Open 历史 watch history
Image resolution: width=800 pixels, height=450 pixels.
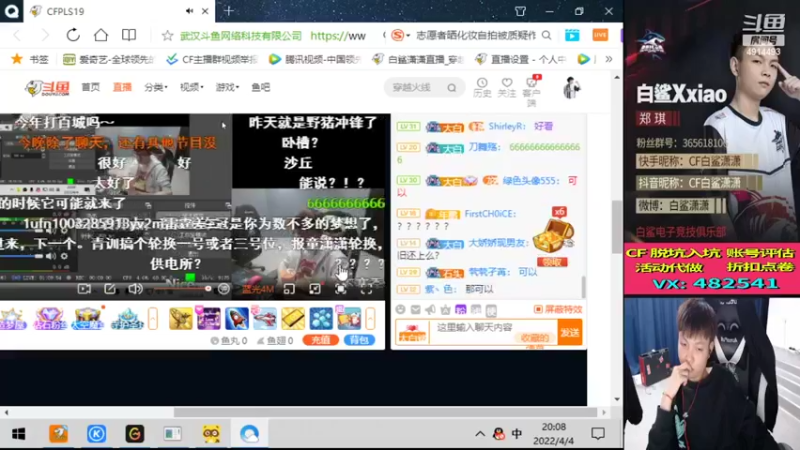click(x=482, y=87)
